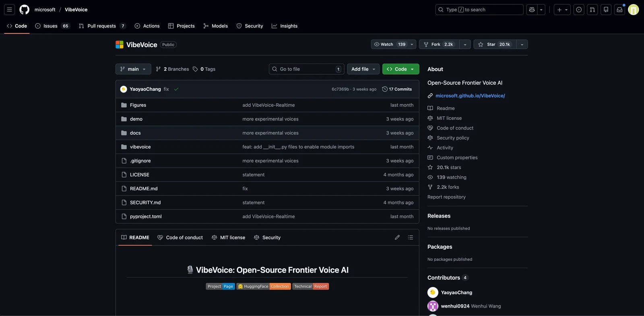Open YaoyaoChang's avatar in latest commit
Image resolution: width=644 pixels, height=316 pixels.
[x=124, y=89]
